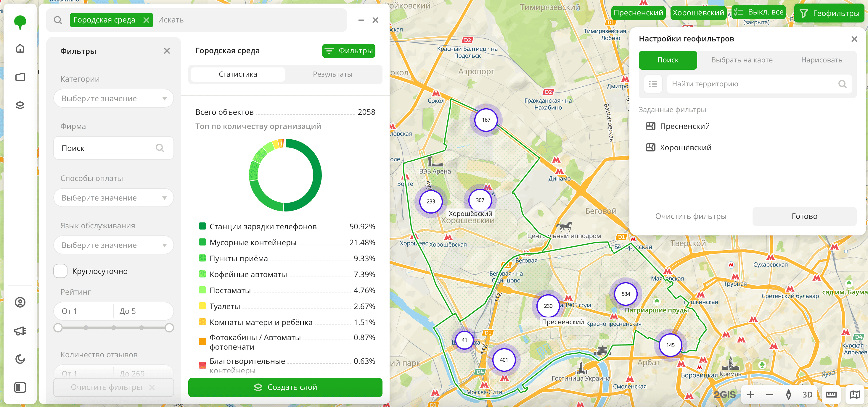Zoom in with the map plus button
This screenshot has height=407, width=868.
[x=750, y=395]
